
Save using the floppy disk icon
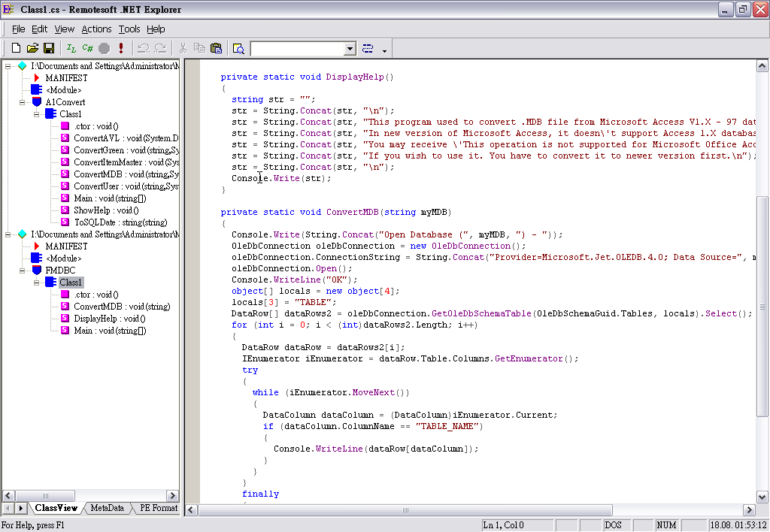pyautogui.click(x=49, y=48)
